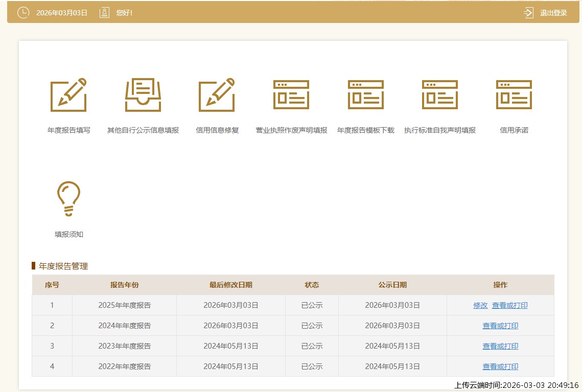
Task: Click the 年度报告模板下载 icon
Action: click(366, 95)
